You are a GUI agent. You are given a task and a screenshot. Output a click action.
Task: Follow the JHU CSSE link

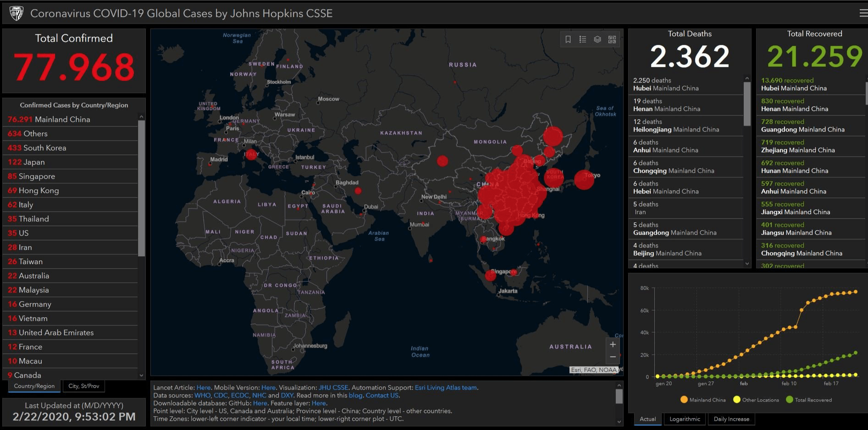pyautogui.click(x=333, y=388)
